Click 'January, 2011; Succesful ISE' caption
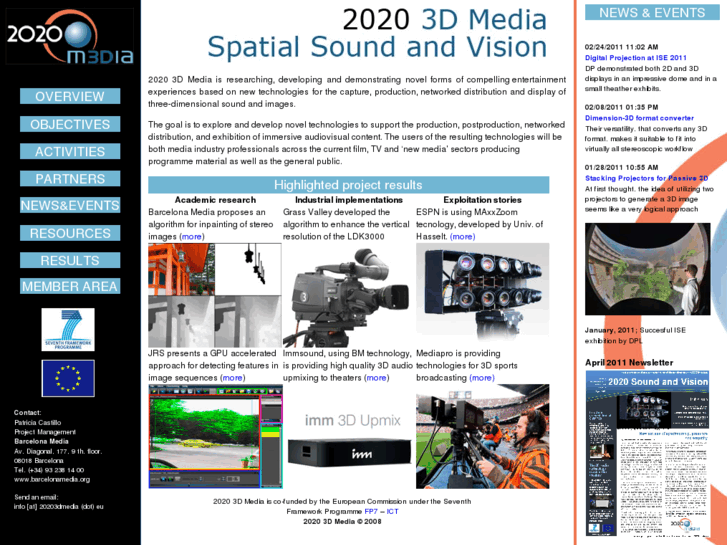The width and height of the screenshot is (727, 545). pos(635,330)
